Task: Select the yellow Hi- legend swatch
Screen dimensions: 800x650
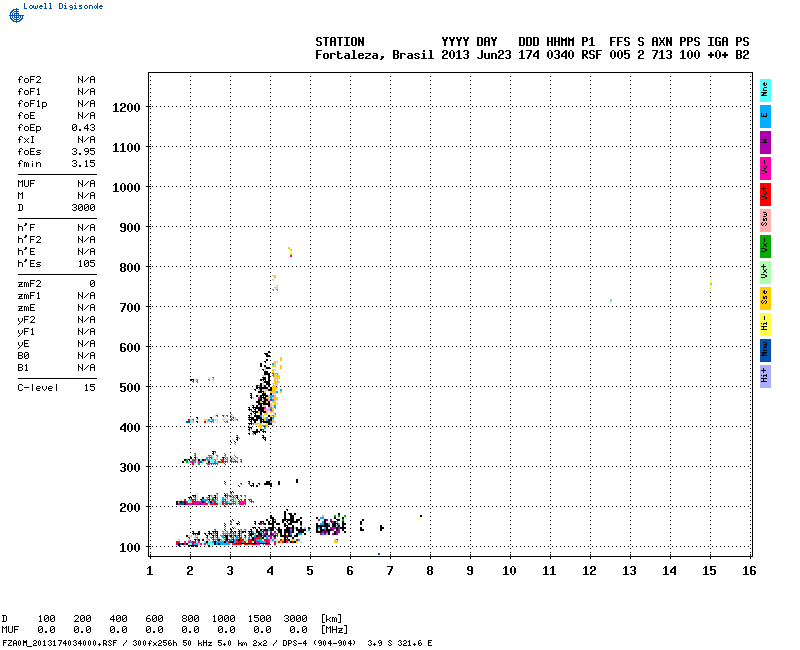Action: [x=765, y=324]
